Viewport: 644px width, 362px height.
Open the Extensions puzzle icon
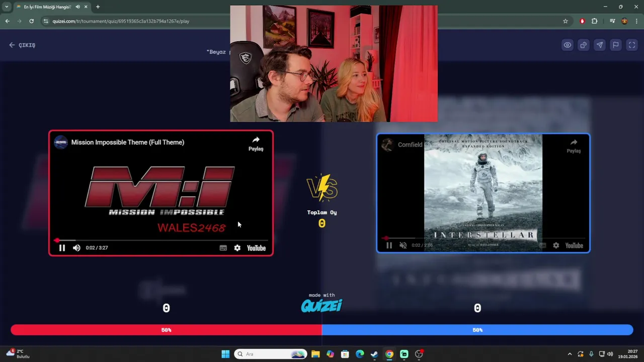[595, 21]
